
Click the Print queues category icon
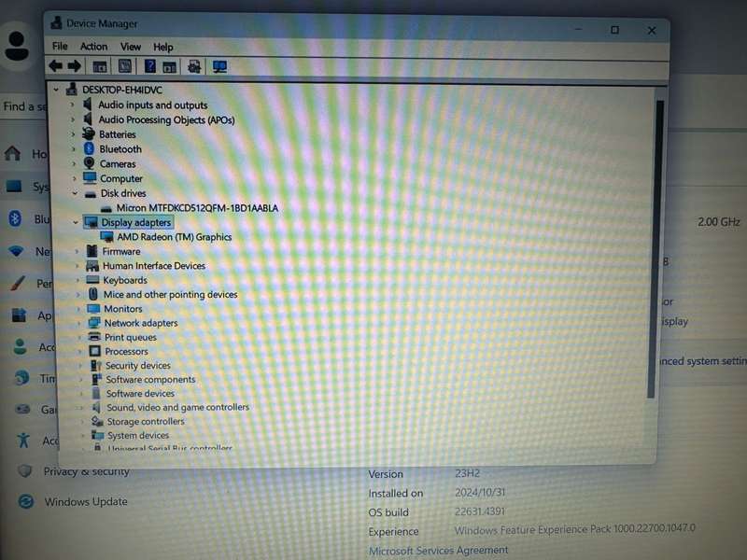tap(95, 337)
